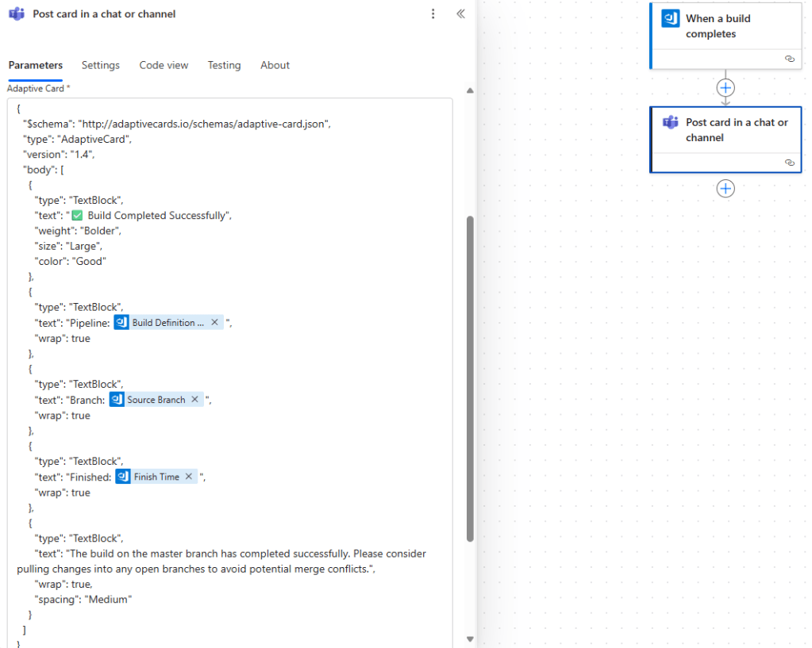The image size is (812, 648).
Task: Click the Teams icon in panel header
Action: click(x=16, y=14)
